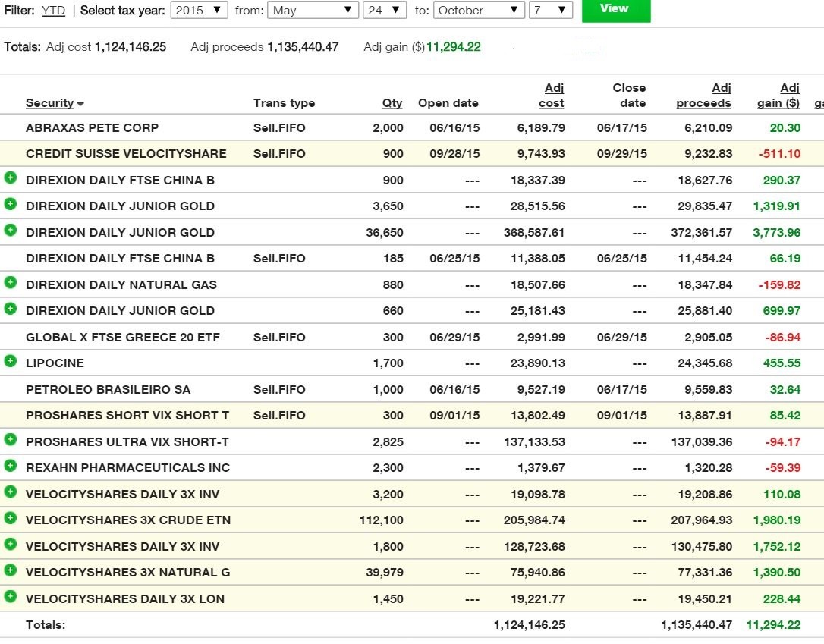Expand PROSHARES ULTRA VIX SHORT-T row
The height and width of the screenshot is (644, 824).
10,440
